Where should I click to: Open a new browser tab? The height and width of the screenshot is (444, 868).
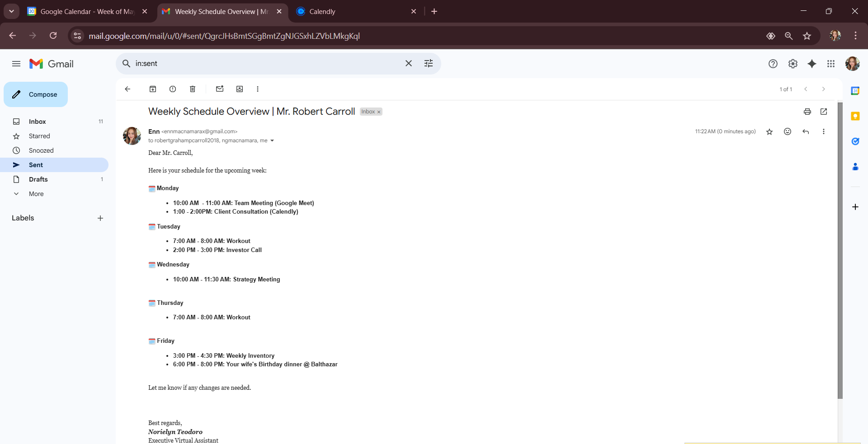point(434,11)
